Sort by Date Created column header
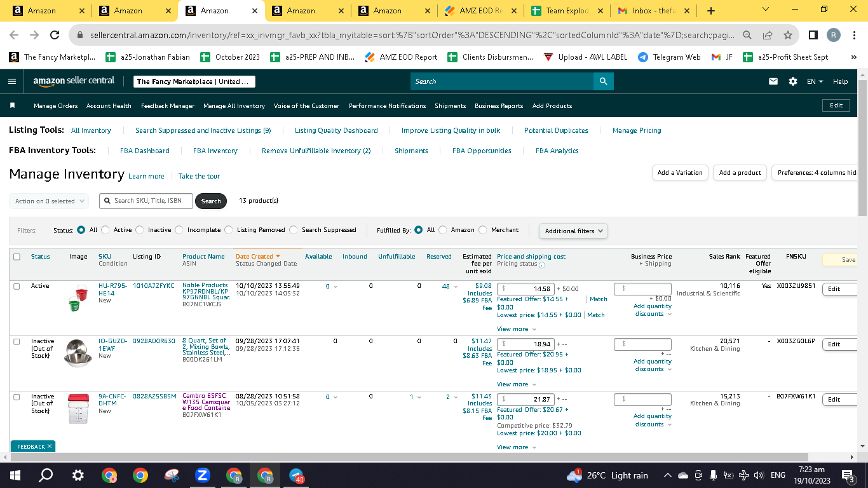Screen dimensions: 868x488 (258, 257)
